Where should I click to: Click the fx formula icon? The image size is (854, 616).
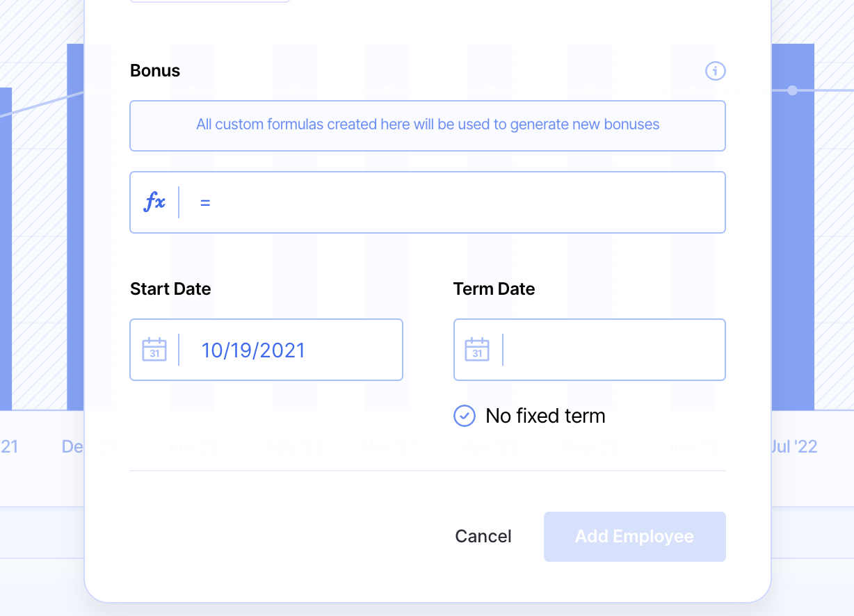point(154,202)
